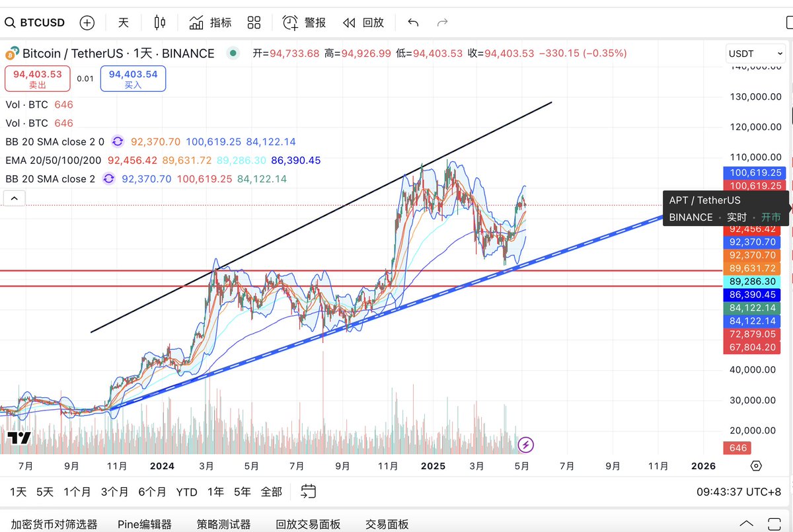Viewport: 793px width, 532px height.
Task: Select the EMA 20/50/100/200 indicator label
Action: (53, 160)
